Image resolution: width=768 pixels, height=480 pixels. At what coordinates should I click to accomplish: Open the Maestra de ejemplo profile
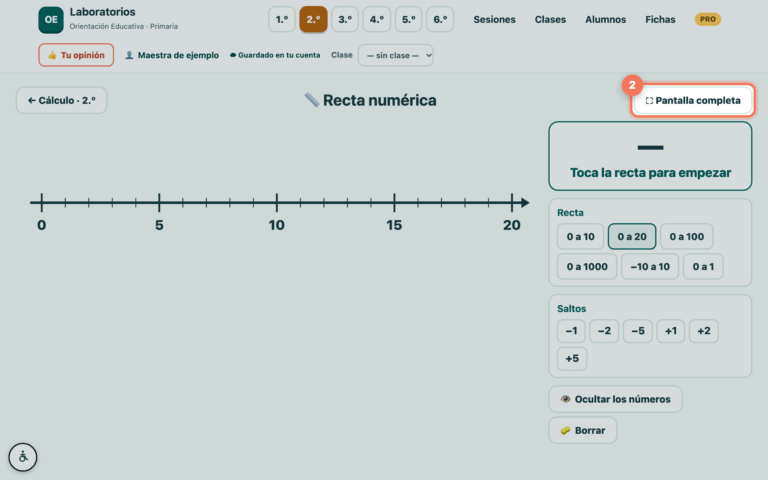tap(172, 55)
